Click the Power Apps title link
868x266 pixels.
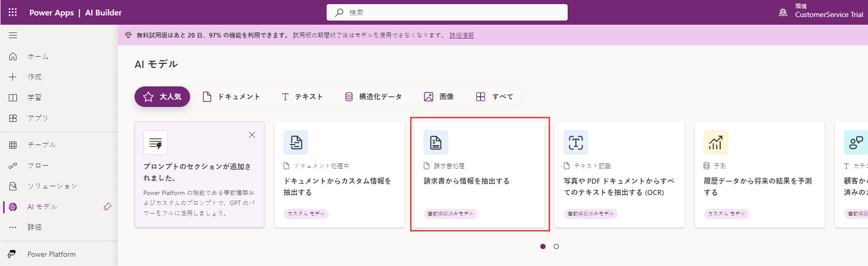coord(52,12)
